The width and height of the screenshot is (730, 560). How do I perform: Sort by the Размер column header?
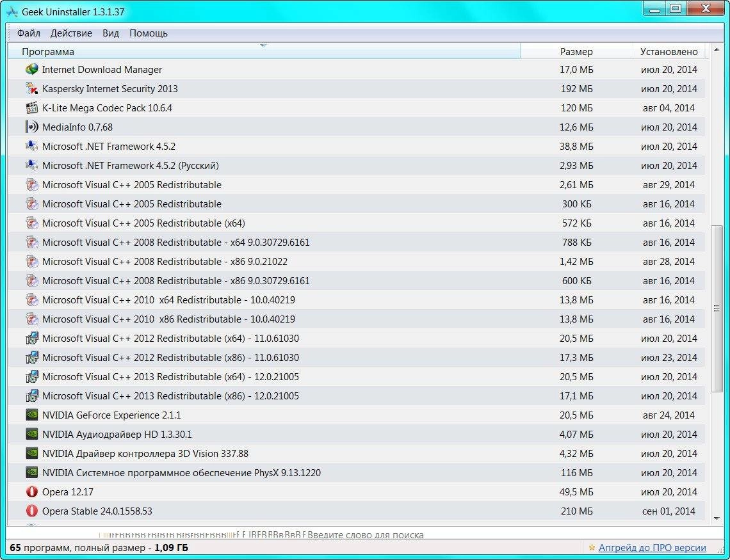pos(576,51)
